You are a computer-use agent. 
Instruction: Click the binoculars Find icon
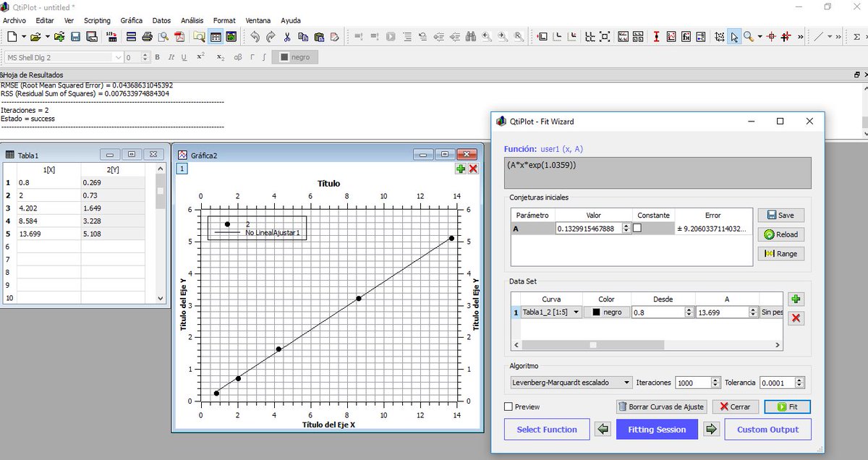tap(471, 36)
